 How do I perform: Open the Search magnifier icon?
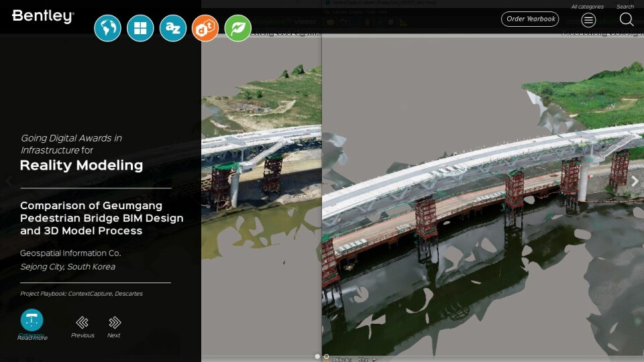pyautogui.click(x=627, y=19)
